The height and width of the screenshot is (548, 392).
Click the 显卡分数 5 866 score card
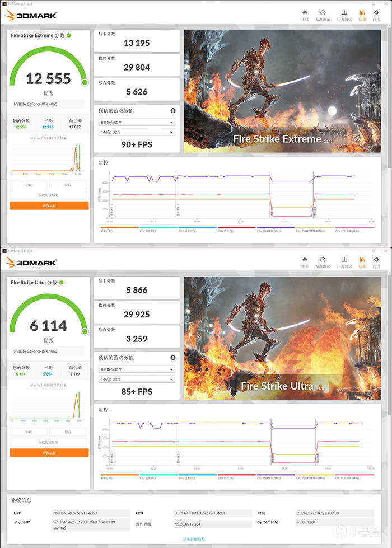coord(137,288)
